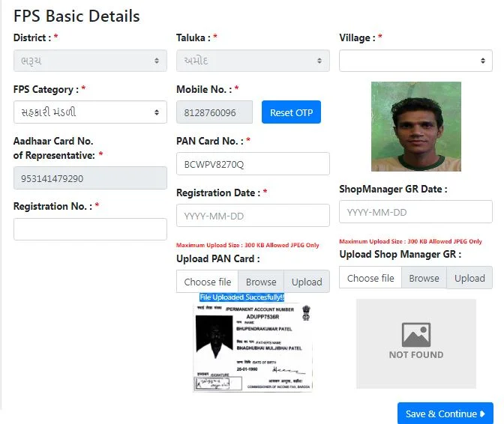Click the representative's photo thumbnail
The image size is (504, 424).
click(416, 127)
